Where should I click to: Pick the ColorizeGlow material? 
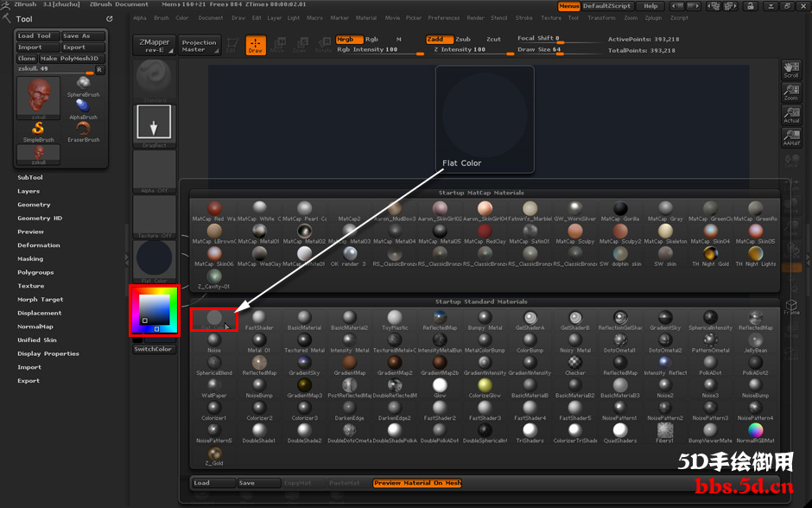pos(485,388)
